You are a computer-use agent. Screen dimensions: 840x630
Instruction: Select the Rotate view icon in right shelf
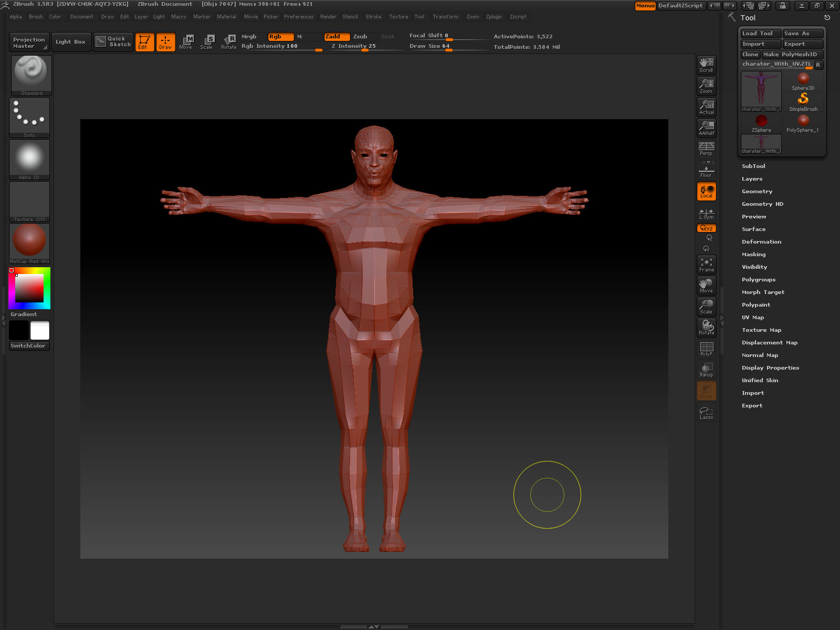[706, 328]
